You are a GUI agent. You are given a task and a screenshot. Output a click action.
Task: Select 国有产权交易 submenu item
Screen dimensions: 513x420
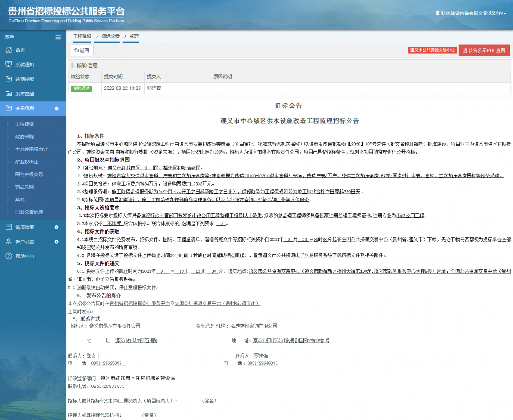(x=29, y=175)
